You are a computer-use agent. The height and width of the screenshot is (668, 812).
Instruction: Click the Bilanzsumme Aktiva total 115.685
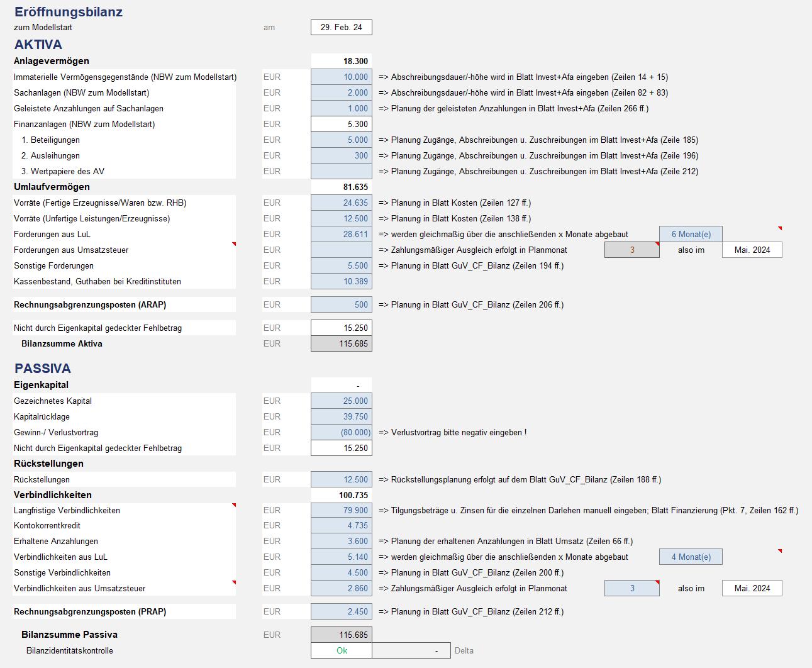pyautogui.click(x=342, y=343)
